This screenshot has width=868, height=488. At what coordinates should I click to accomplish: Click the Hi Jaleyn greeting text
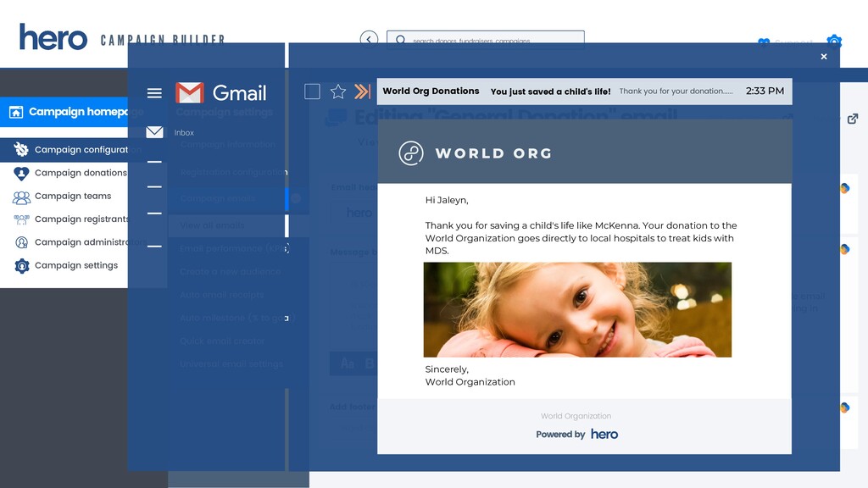point(447,200)
